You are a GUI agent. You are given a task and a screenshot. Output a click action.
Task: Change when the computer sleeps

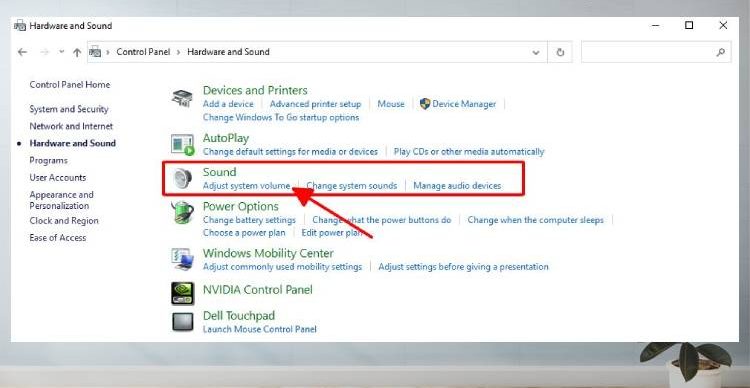coord(535,220)
